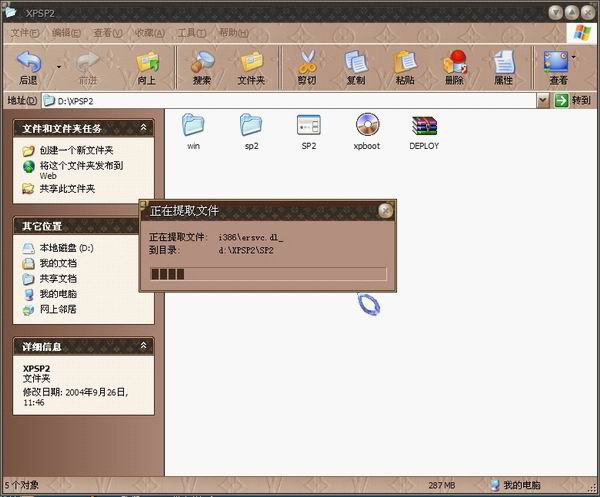
Task: Open Properties (属性) from the toolbar
Action: (504, 68)
